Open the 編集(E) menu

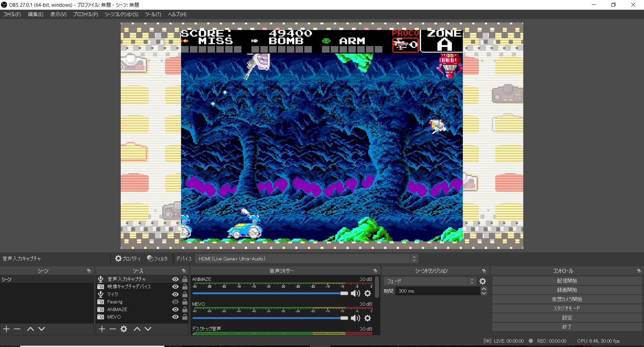[x=36, y=14]
